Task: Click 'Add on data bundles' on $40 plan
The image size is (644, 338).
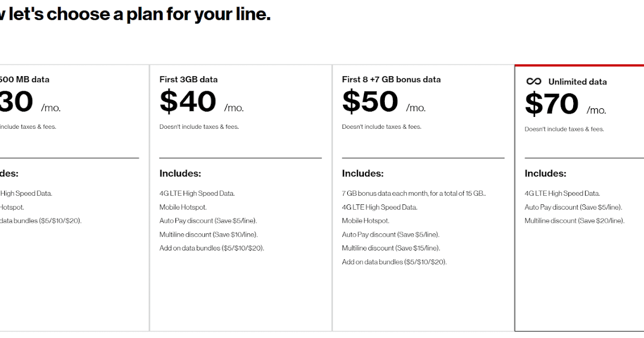Action: [x=211, y=248]
